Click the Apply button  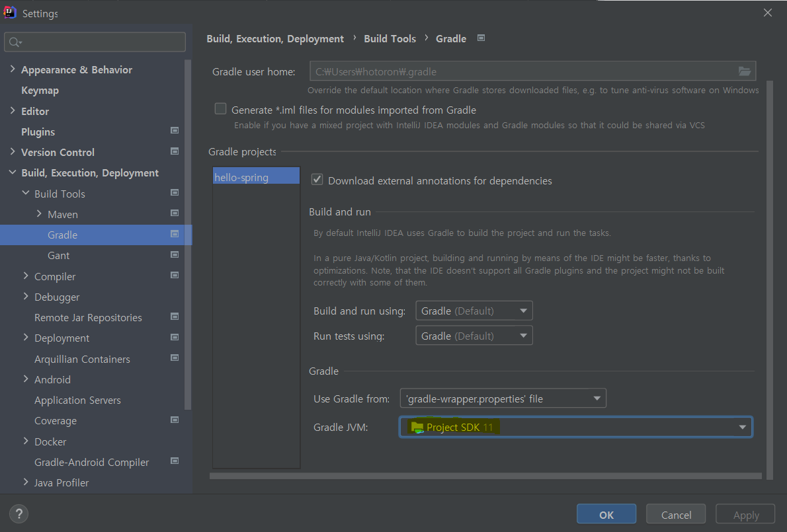[x=746, y=514]
